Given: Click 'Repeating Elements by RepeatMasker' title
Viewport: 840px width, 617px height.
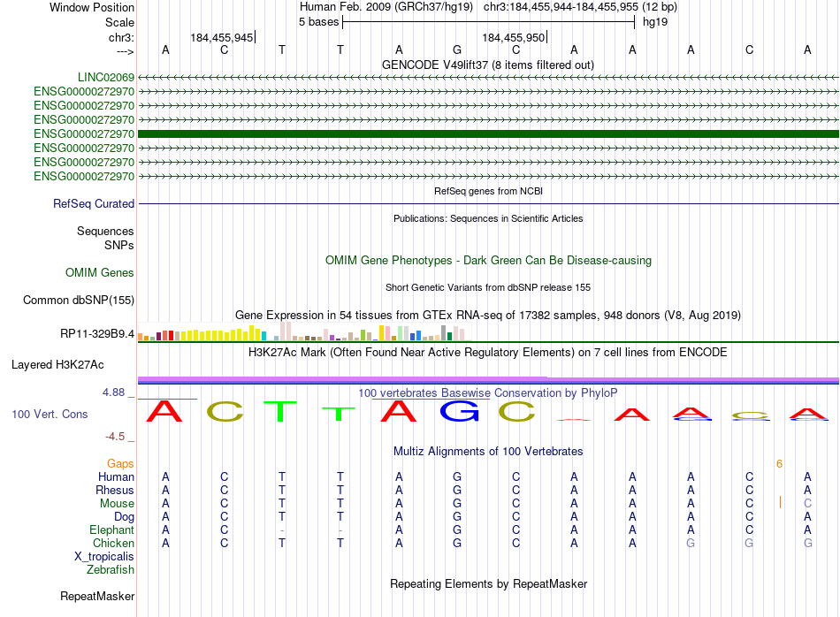Looking at the screenshot, I should pyautogui.click(x=488, y=583).
